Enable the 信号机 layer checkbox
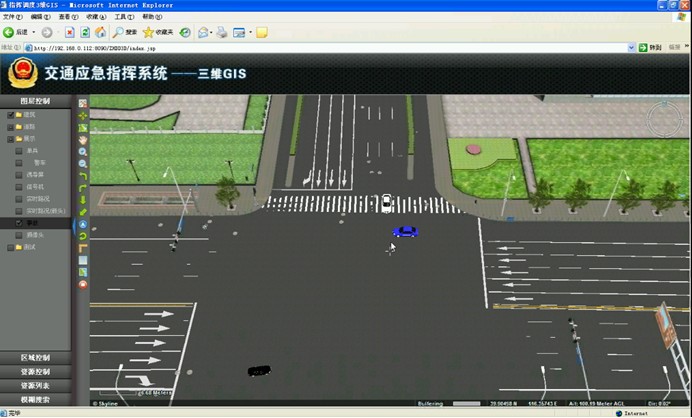This screenshot has width=692, height=418. pyautogui.click(x=19, y=187)
